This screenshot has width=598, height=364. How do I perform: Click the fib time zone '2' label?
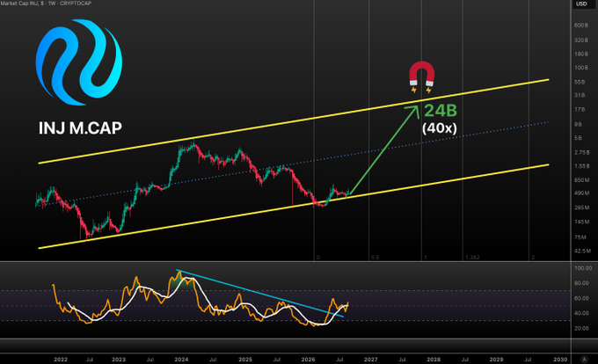[533, 258]
